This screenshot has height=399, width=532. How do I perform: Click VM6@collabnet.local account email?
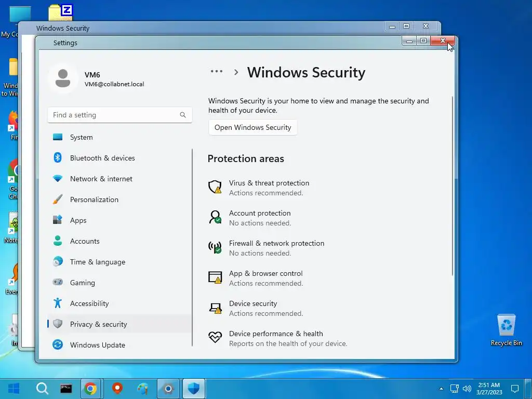[x=114, y=84]
